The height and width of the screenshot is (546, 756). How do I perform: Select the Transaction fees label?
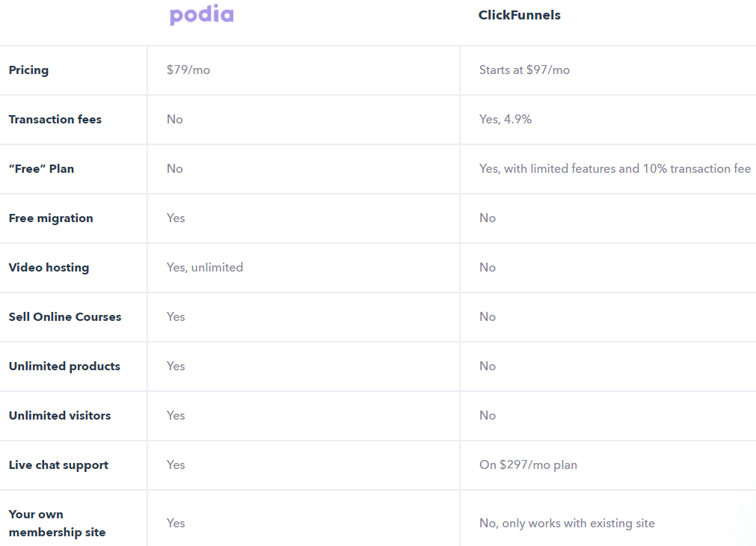click(55, 119)
